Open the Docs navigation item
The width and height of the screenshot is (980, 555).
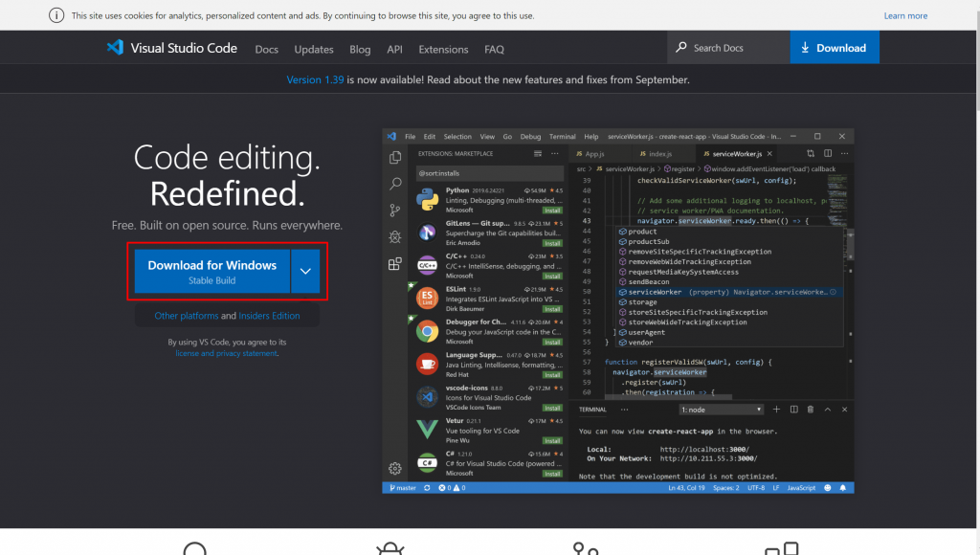click(x=266, y=49)
